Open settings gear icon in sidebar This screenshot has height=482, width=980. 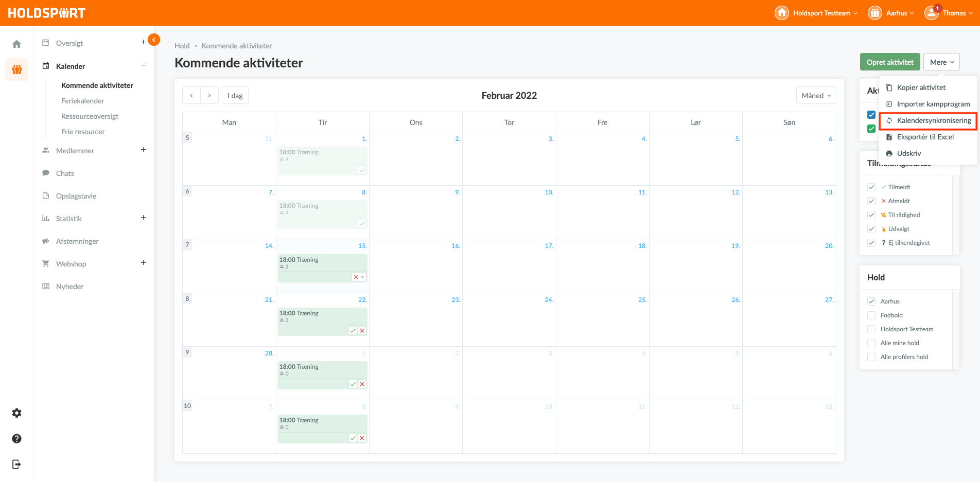coord(17,413)
